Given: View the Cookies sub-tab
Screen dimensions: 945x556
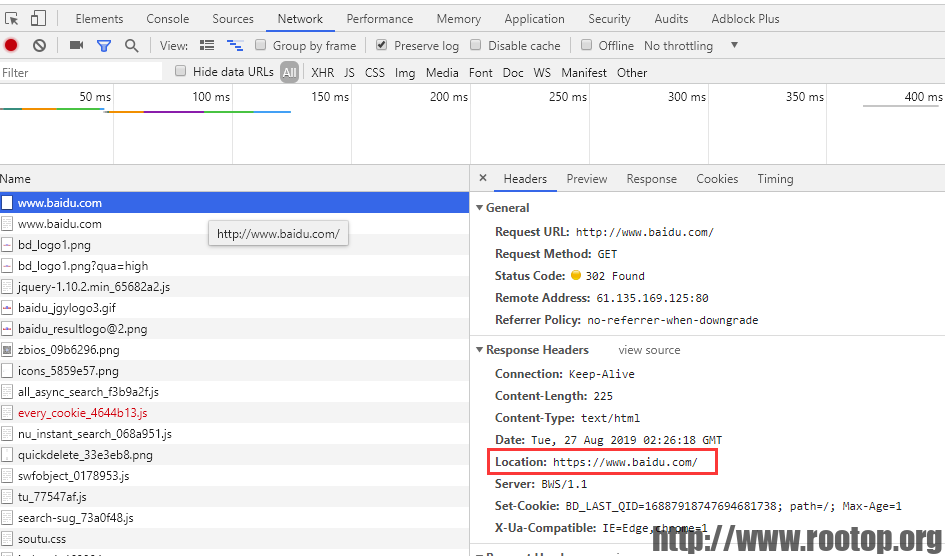Looking at the screenshot, I should click(x=717, y=179).
